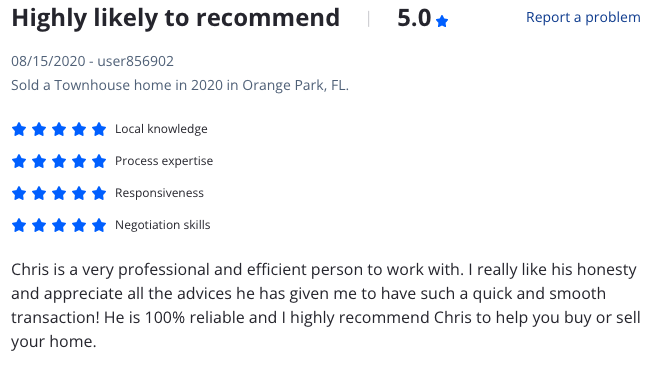
Task: Click the Highly likely to recommend heading
Action: coord(176,18)
